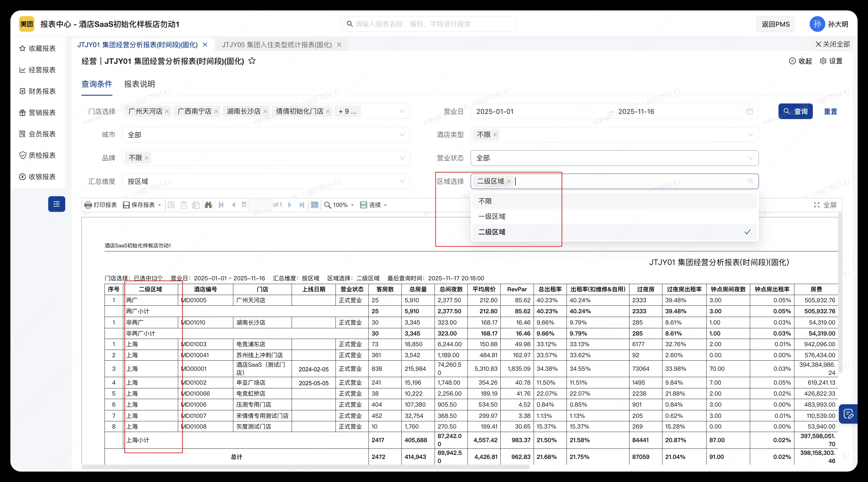Viewport: 868px width, 482px height.
Task: Remove the 广州天河店 store filter chip
Action: tap(167, 111)
